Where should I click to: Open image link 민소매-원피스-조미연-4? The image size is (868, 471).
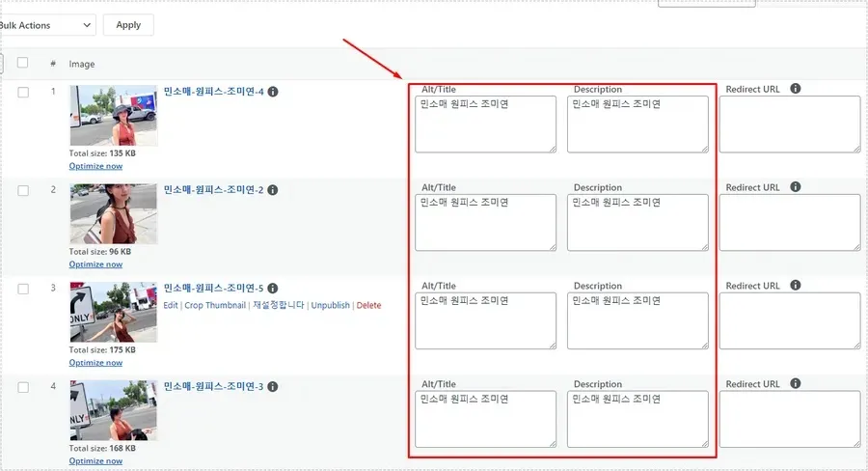pyautogui.click(x=214, y=92)
